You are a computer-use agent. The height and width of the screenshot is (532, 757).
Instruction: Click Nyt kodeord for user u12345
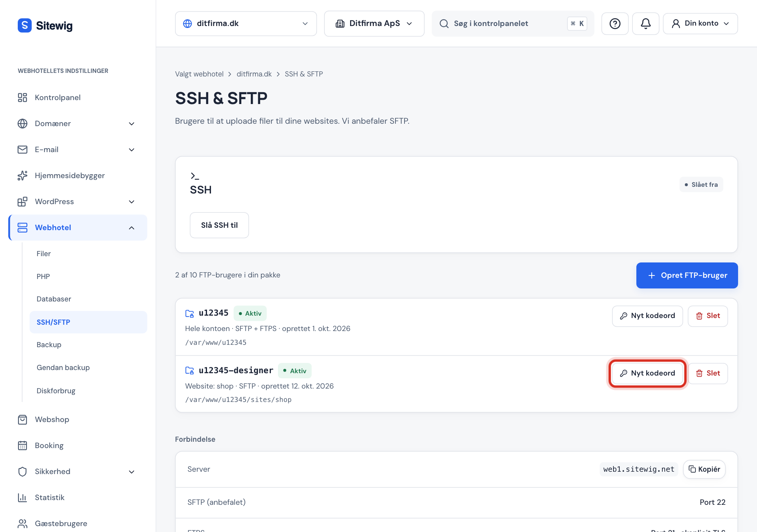pos(647,316)
